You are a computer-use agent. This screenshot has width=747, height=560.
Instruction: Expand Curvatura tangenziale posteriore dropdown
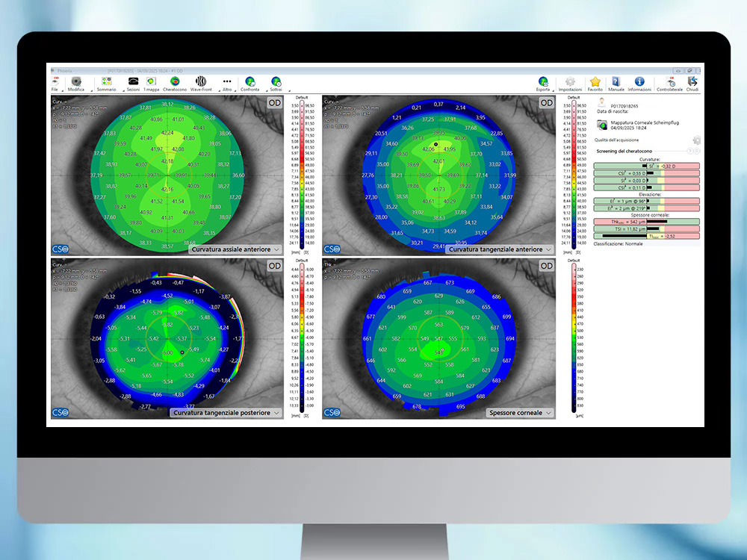pyautogui.click(x=226, y=412)
